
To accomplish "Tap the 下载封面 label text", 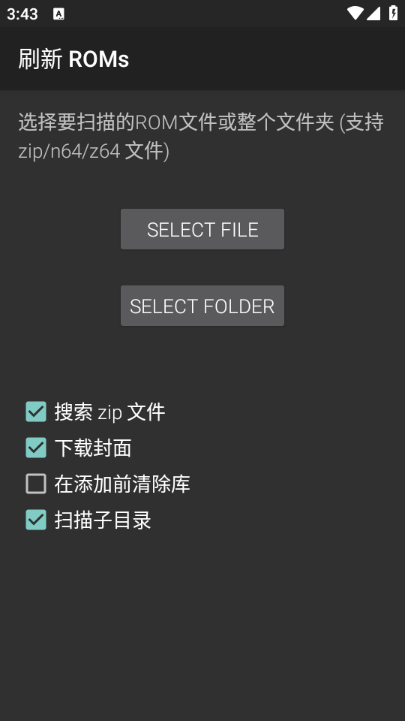I will (x=93, y=448).
